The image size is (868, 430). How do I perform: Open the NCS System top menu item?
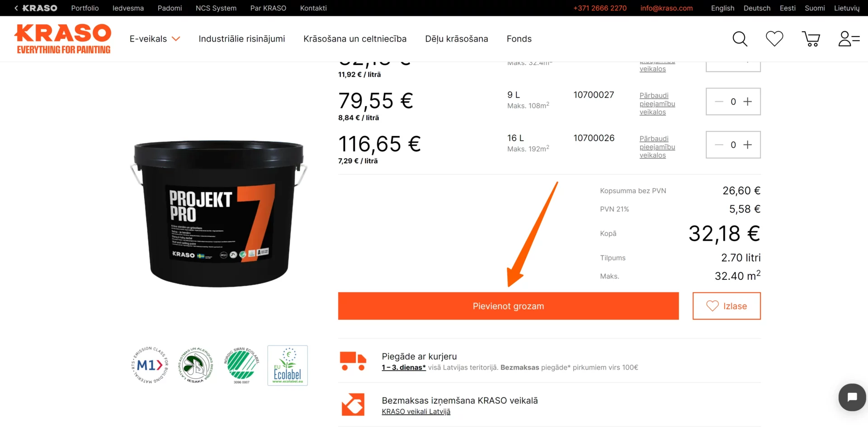coord(216,8)
